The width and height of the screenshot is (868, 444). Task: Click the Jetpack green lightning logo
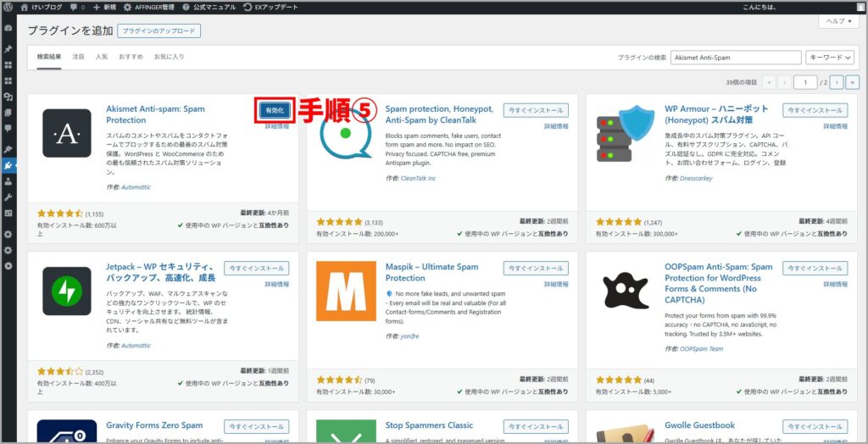click(66, 291)
